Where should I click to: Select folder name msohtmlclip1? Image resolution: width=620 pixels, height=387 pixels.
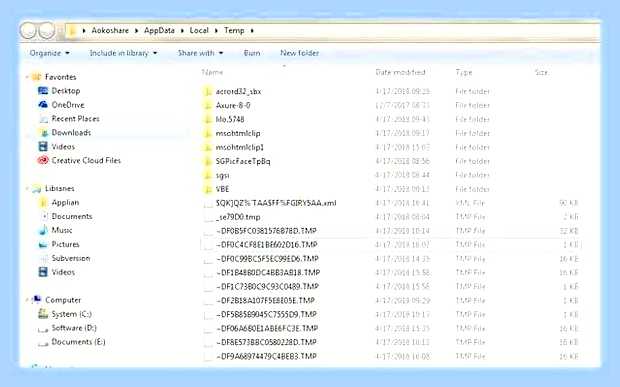[240, 147]
